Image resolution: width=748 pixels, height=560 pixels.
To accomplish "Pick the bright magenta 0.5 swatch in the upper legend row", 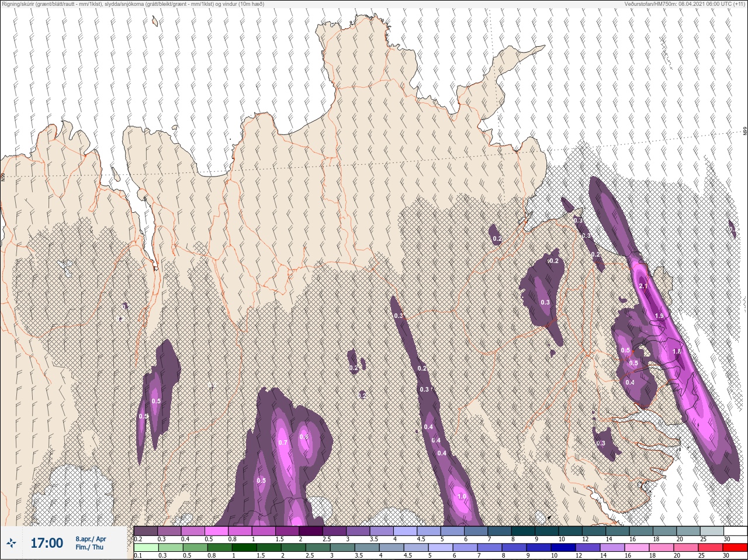I will pos(217,531).
